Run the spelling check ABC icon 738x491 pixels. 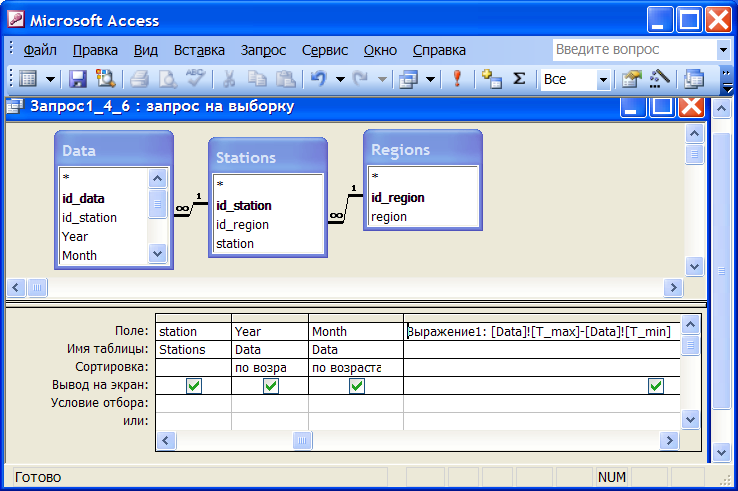pyautogui.click(x=195, y=78)
